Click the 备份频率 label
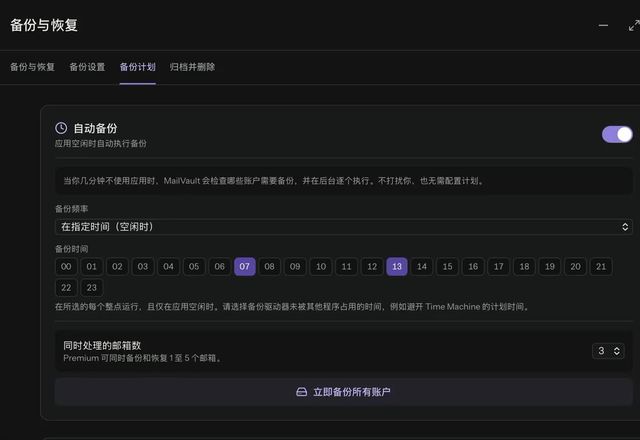640x440 pixels. (x=71, y=209)
